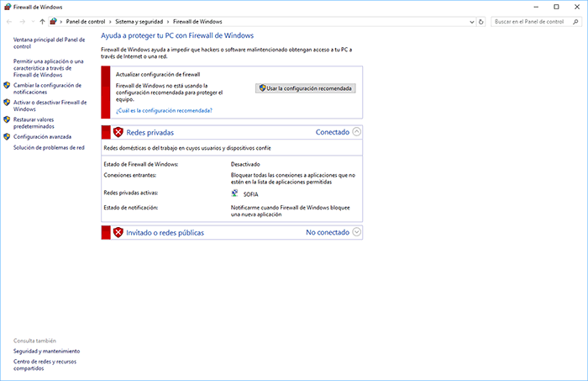Open Activar o desactivar Firewall de Windows

coord(50,105)
